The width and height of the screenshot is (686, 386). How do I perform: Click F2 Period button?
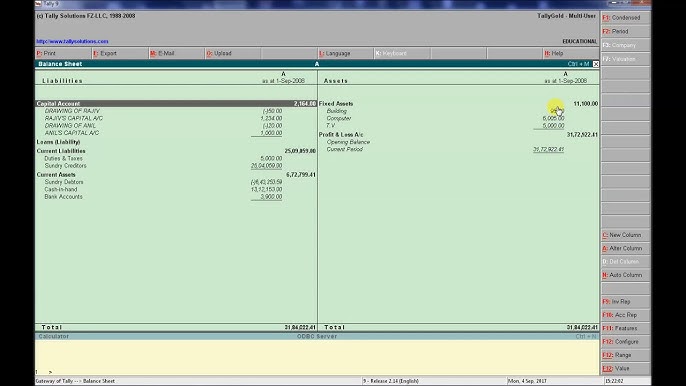625,32
